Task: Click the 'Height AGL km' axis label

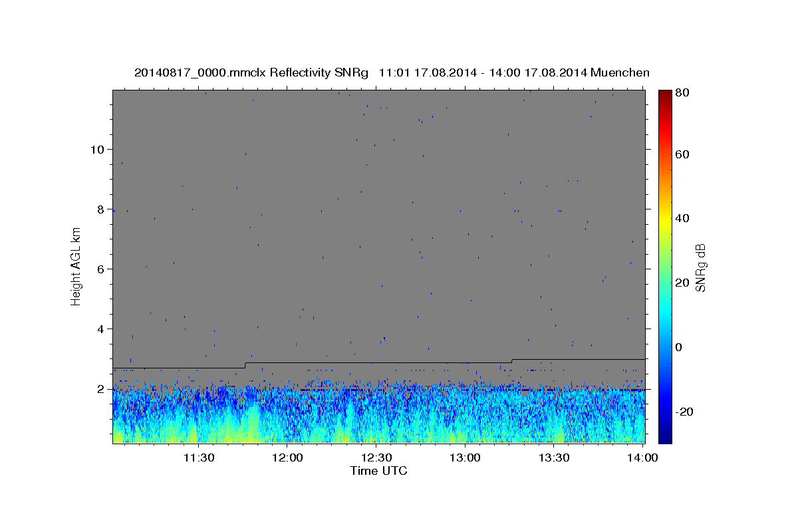Action: click(x=76, y=266)
